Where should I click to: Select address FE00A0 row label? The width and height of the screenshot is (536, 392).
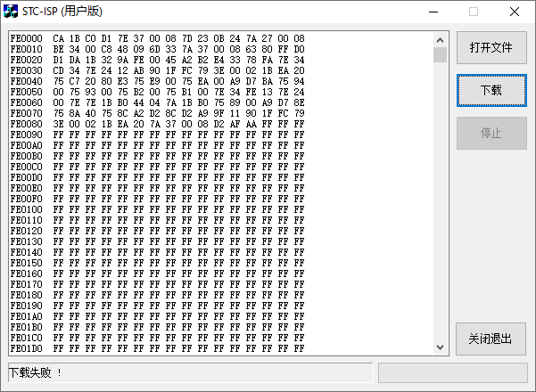tap(27, 145)
